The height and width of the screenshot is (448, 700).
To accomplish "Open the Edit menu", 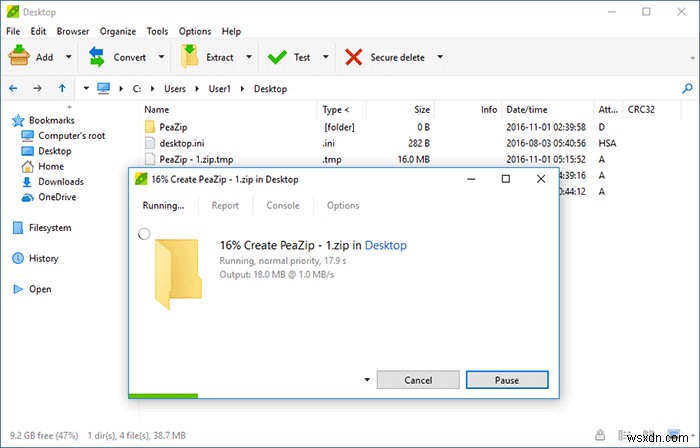I will click(38, 31).
